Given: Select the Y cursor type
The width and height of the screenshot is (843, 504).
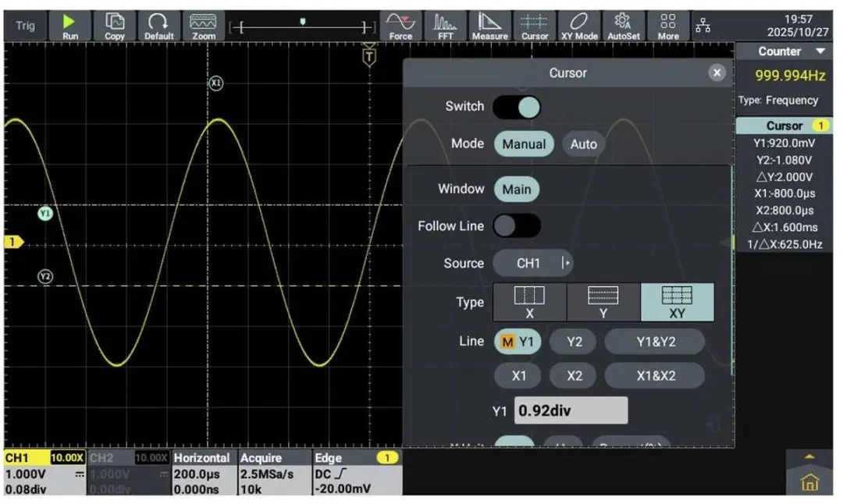Looking at the screenshot, I should pos(603,303).
